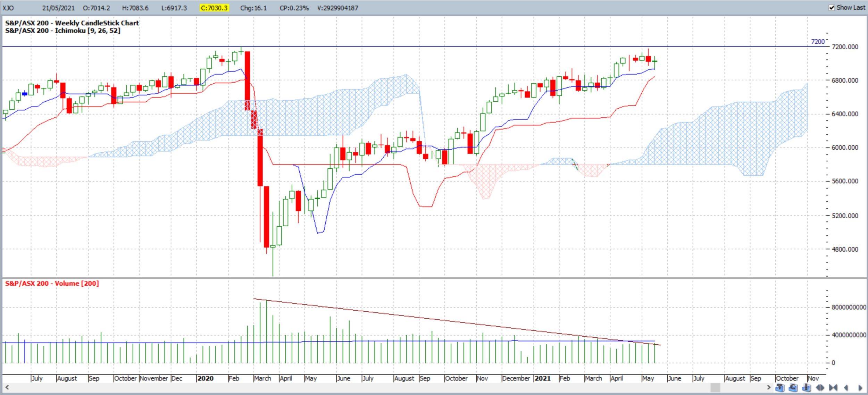Viewport: 868px width, 395px height.
Task: Click the low value L:6917.3
Action: coord(174,8)
